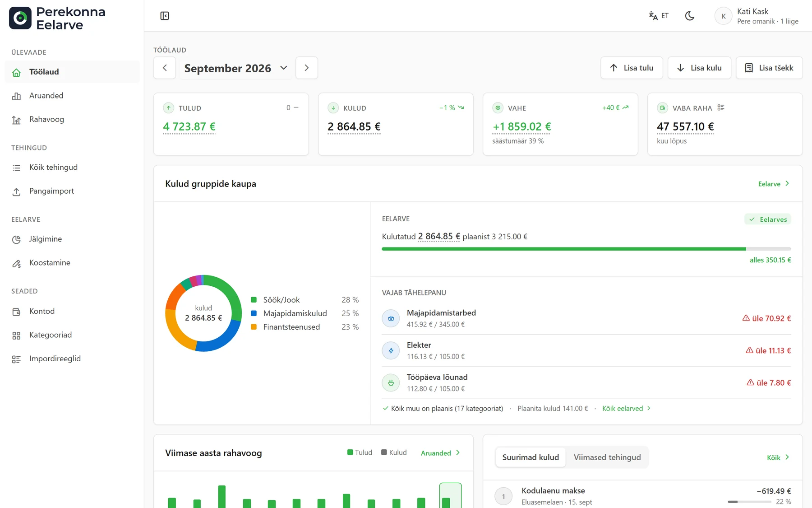Open the September 2026 month dropdown
Viewport: 812px width, 508px height.
235,68
